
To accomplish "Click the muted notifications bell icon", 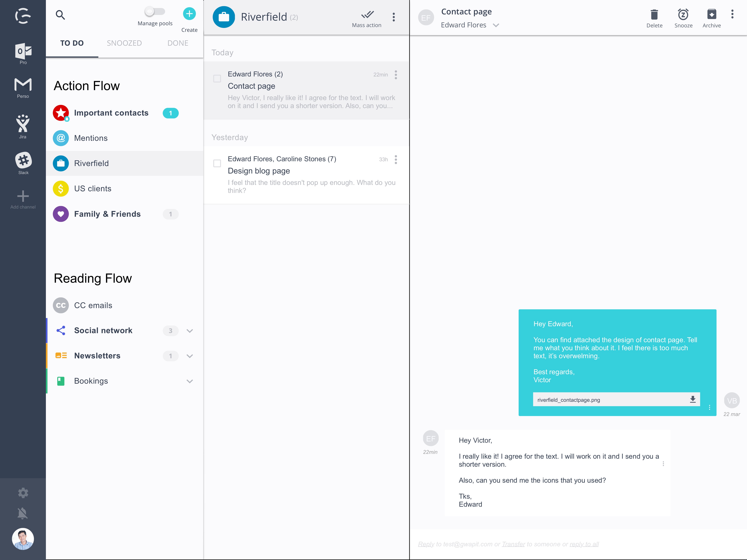I will pos(23,513).
